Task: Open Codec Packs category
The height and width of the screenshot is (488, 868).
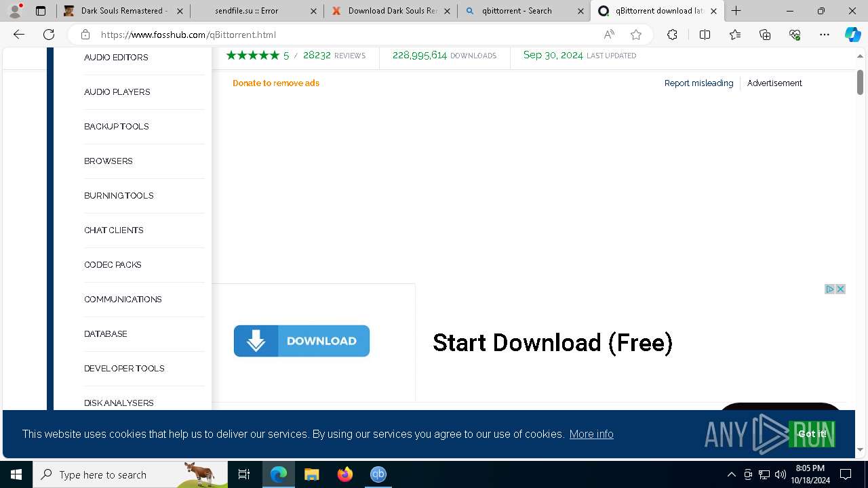Action: point(113,265)
